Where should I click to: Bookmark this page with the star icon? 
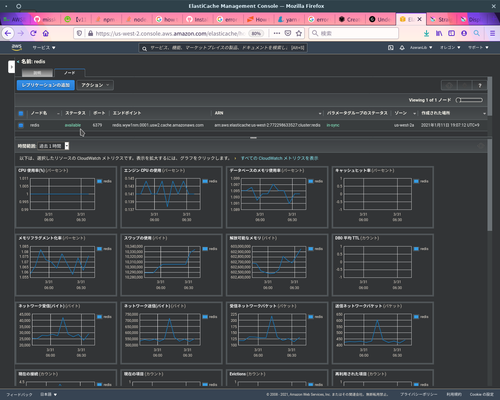[299, 33]
